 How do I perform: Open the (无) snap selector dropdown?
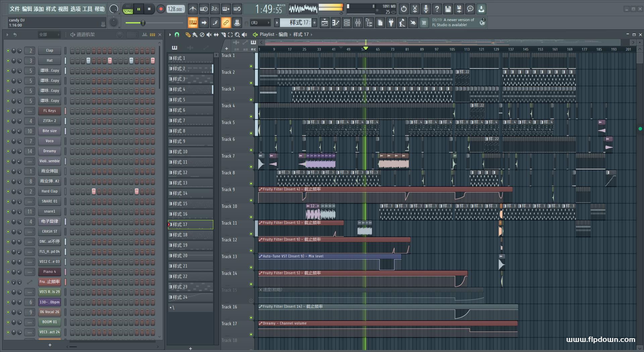pos(260,23)
